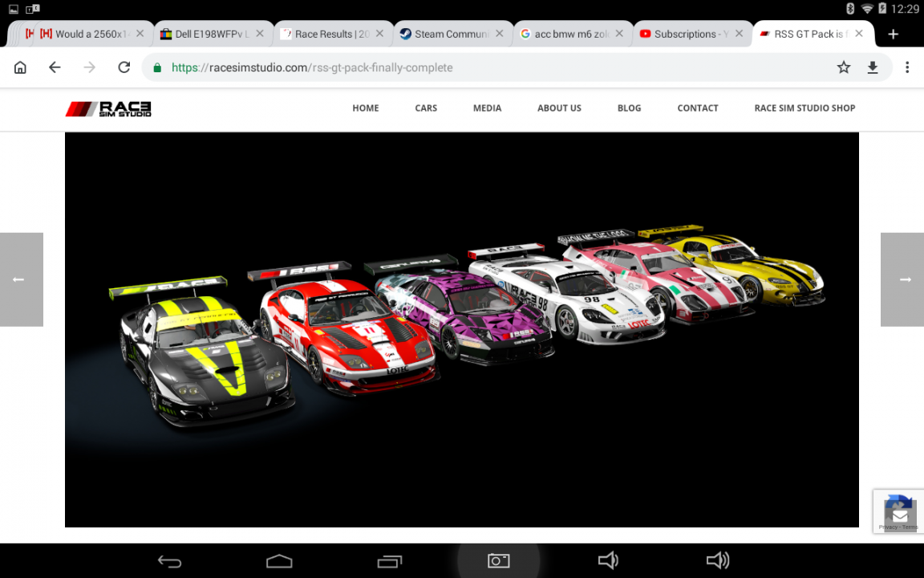Bookmark this page with the star icon

click(844, 67)
